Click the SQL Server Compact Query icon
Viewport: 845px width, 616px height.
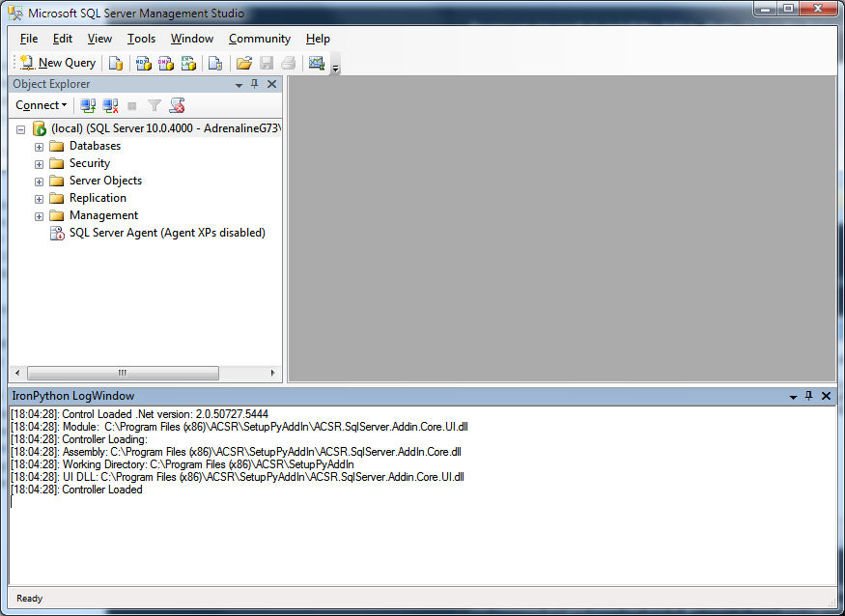click(x=215, y=63)
